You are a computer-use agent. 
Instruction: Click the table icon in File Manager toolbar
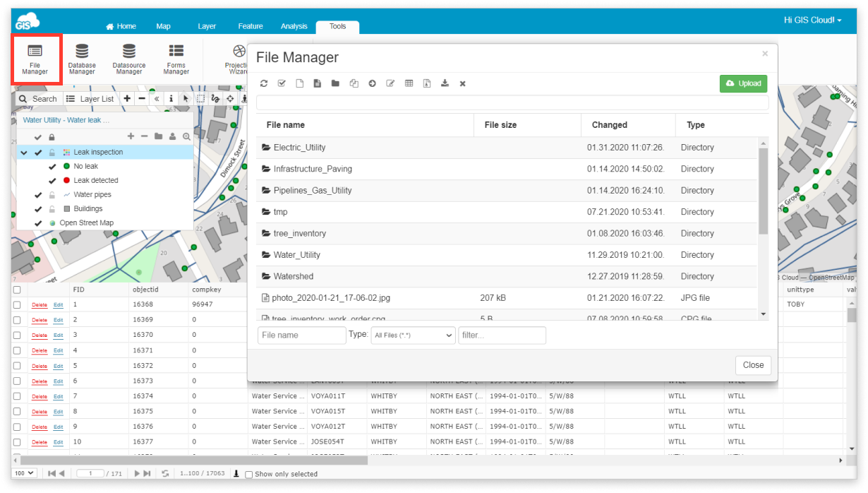409,83
